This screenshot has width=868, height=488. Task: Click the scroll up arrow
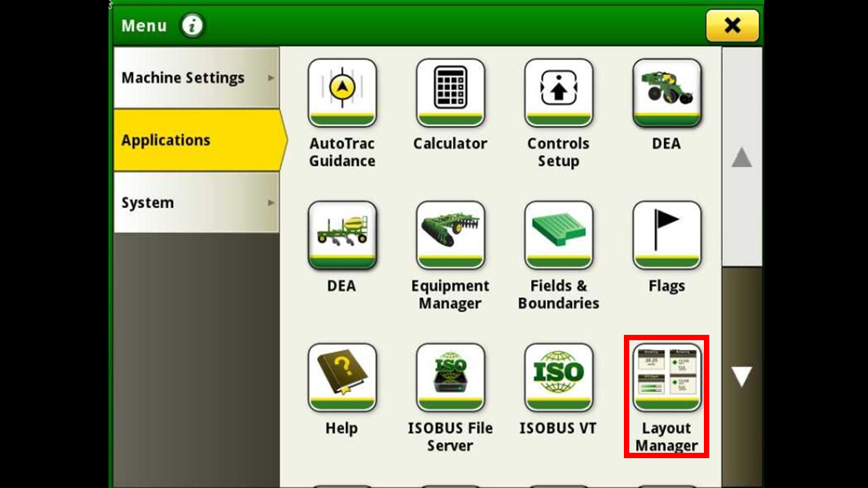742,157
